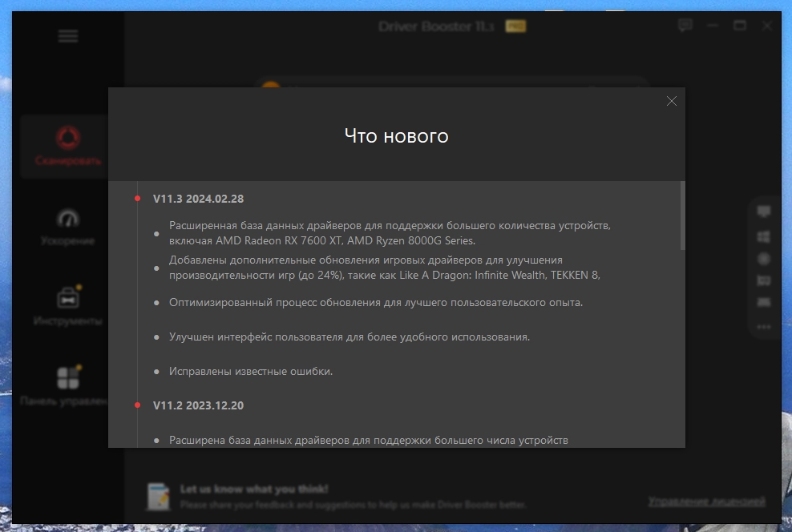Minimize the Driver Booster window
This screenshot has height=532, width=792.
pyautogui.click(x=713, y=25)
